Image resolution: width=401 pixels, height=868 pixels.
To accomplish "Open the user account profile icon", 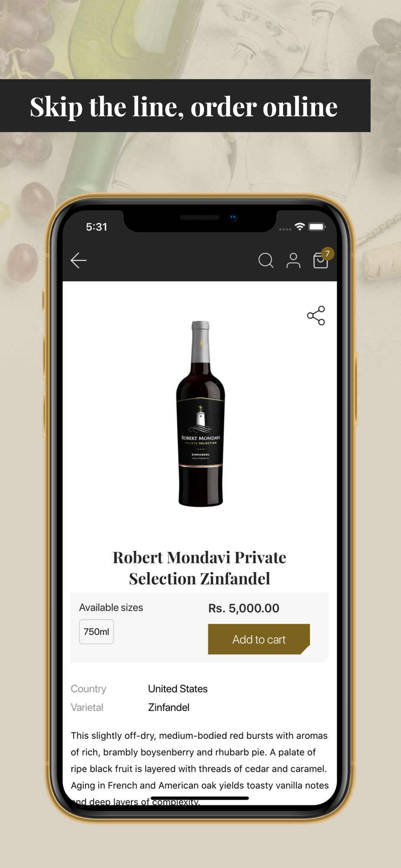I will [x=293, y=260].
